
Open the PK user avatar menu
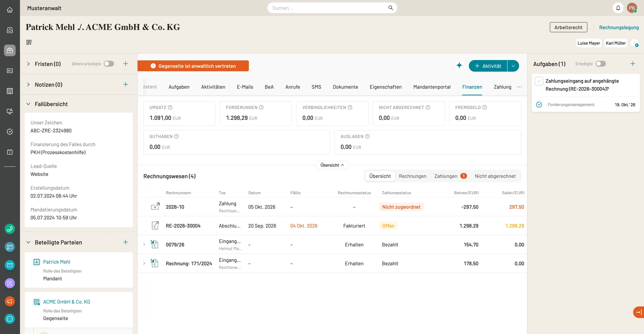pyautogui.click(x=632, y=8)
